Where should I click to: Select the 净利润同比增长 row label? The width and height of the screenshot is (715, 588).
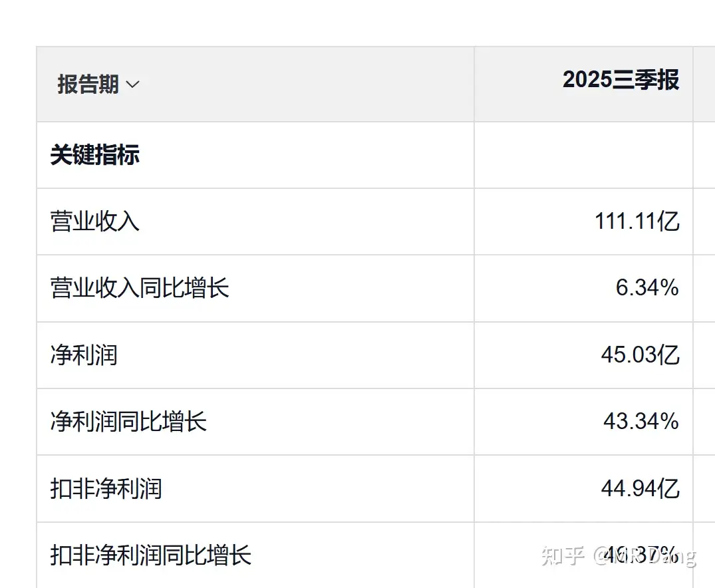tap(128, 422)
